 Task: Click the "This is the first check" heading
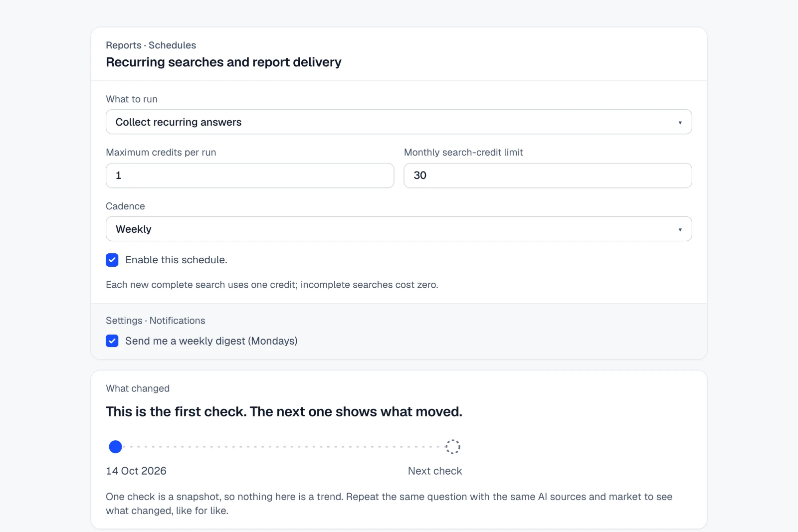point(284,412)
